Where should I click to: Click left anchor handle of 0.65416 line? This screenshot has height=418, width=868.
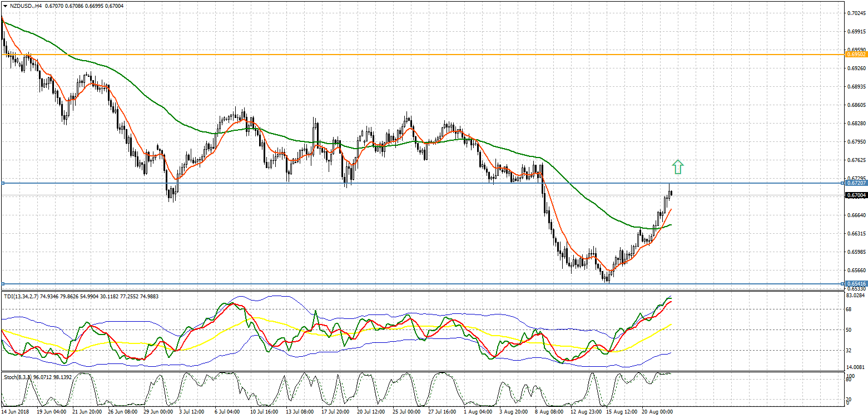coord(2,284)
